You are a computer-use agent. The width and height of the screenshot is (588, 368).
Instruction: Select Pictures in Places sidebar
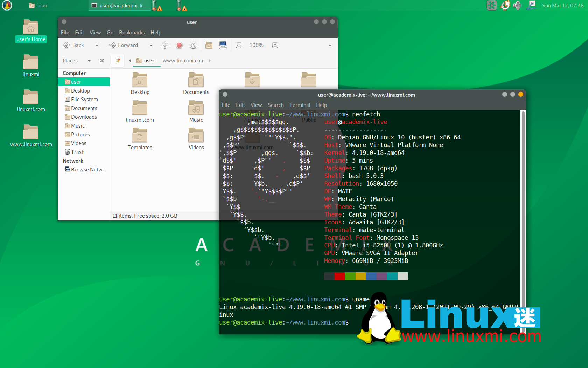point(84,135)
